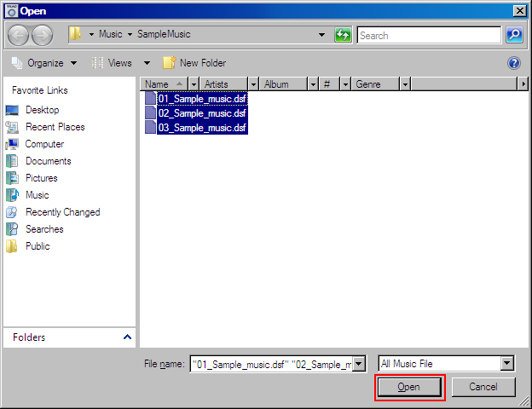Collapse the Folders pane chevron

click(x=126, y=337)
